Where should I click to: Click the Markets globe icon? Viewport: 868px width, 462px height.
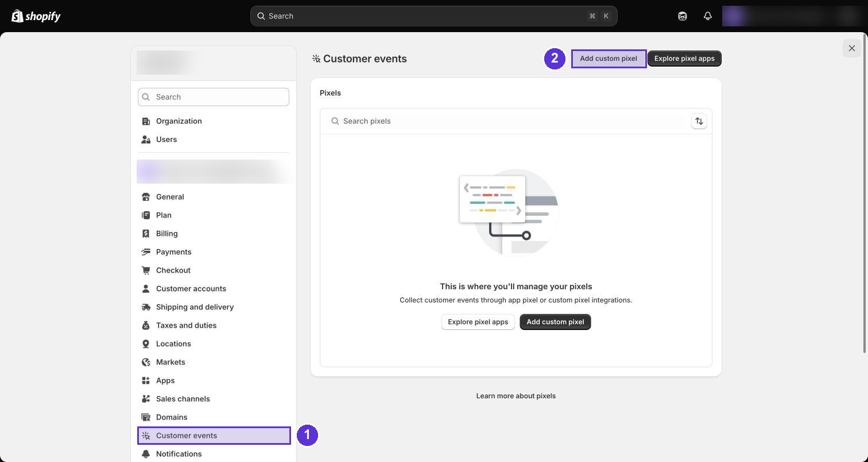click(x=146, y=362)
